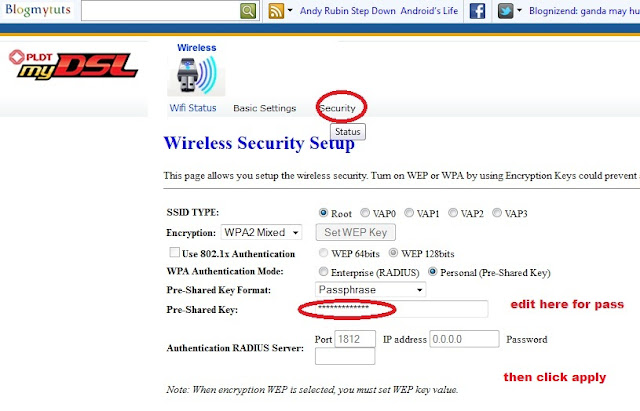Select the VAP2 SSID type radio

click(453, 213)
